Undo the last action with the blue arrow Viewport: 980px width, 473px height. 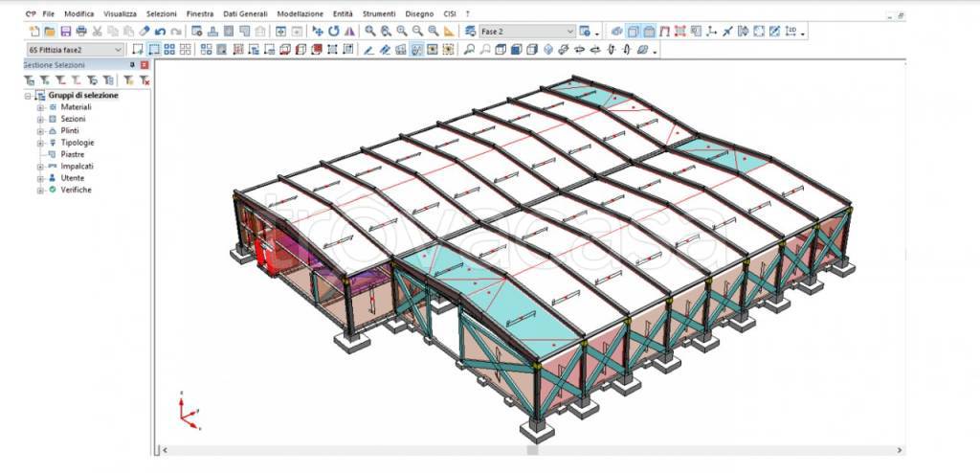pyautogui.click(x=160, y=32)
